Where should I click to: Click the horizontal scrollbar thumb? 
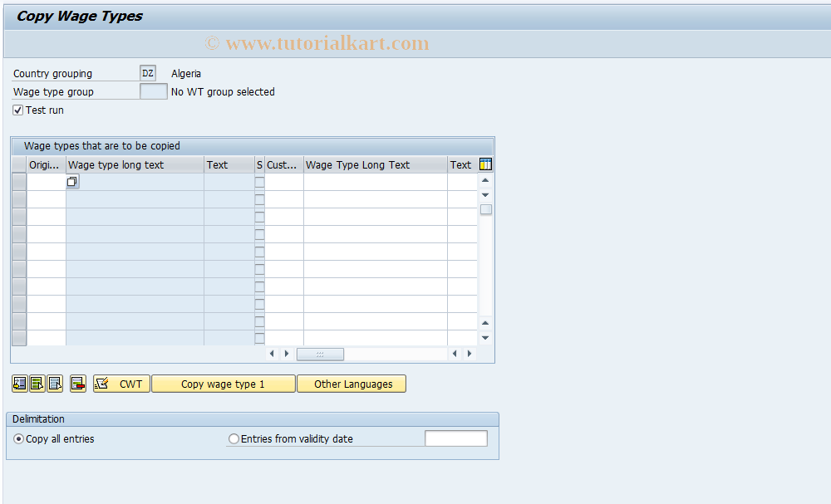tap(320, 355)
